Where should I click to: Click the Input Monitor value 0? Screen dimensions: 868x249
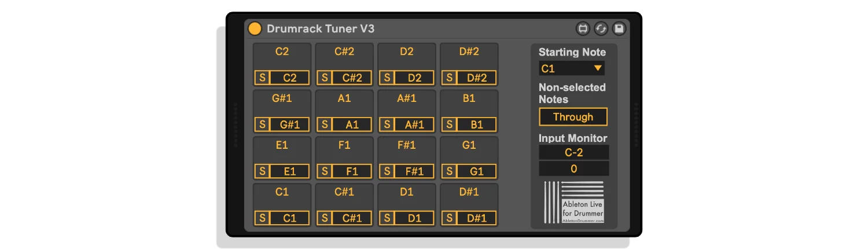coord(573,169)
